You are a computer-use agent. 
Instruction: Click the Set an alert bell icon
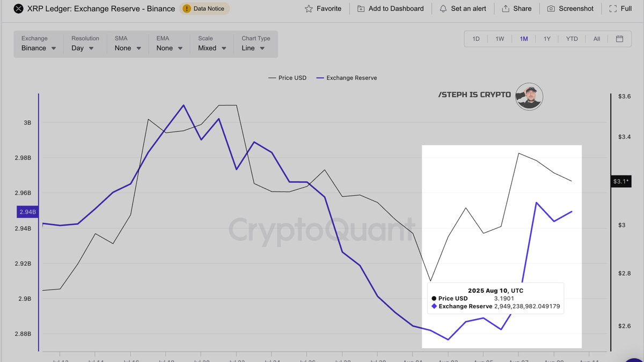tap(443, 9)
